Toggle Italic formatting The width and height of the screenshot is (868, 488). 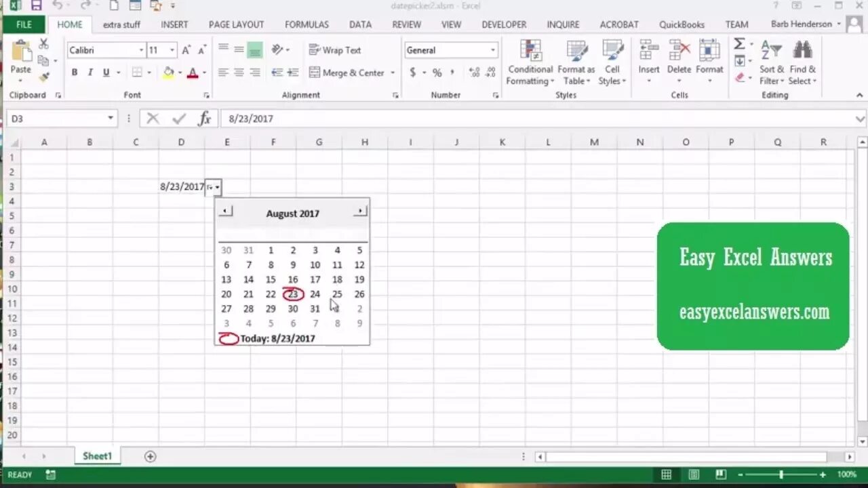pos(90,73)
